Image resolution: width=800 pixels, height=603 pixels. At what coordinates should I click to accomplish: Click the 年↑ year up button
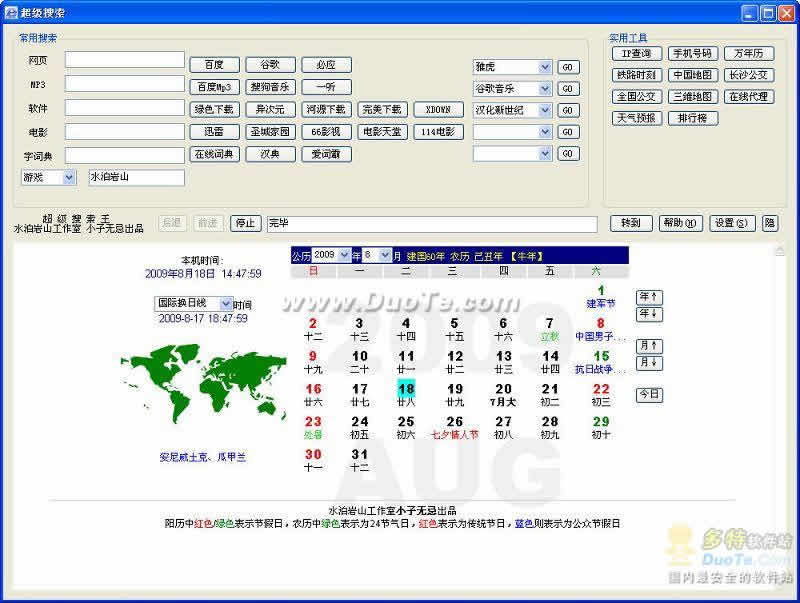click(x=649, y=297)
